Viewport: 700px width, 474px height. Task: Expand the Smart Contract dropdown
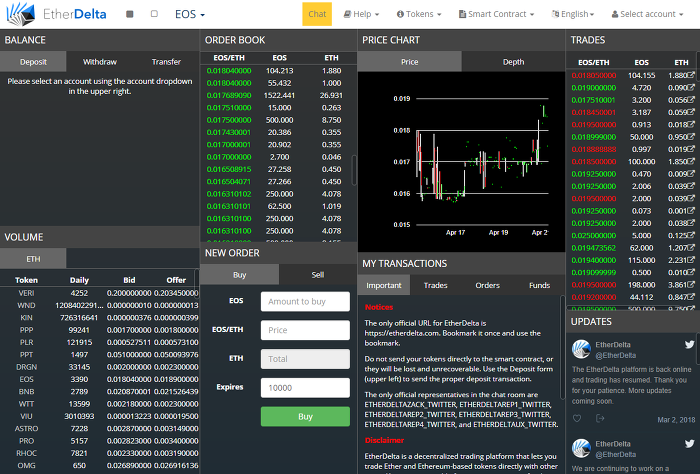(x=496, y=14)
